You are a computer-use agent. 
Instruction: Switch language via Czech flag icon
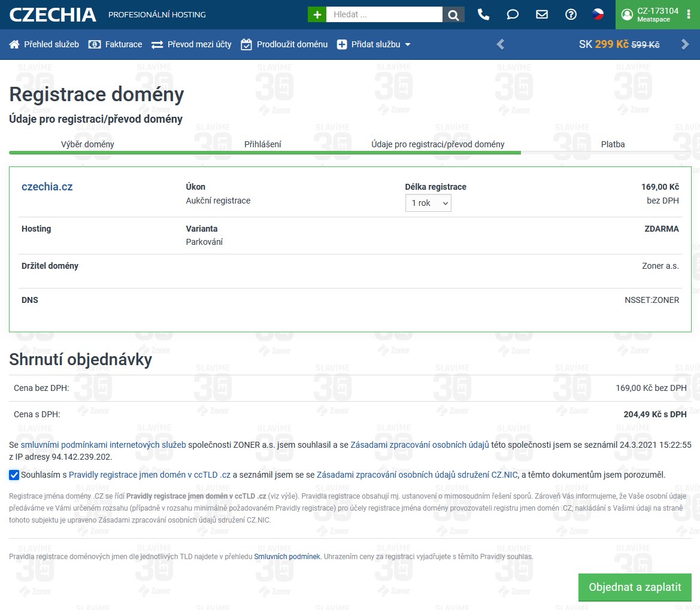click(x=598, y=14)
